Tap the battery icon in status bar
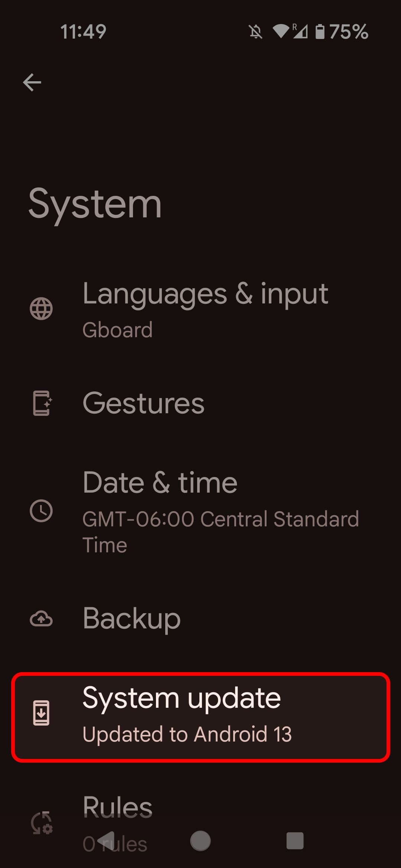Viewport: 401px width, 868px height. [320, 32]
